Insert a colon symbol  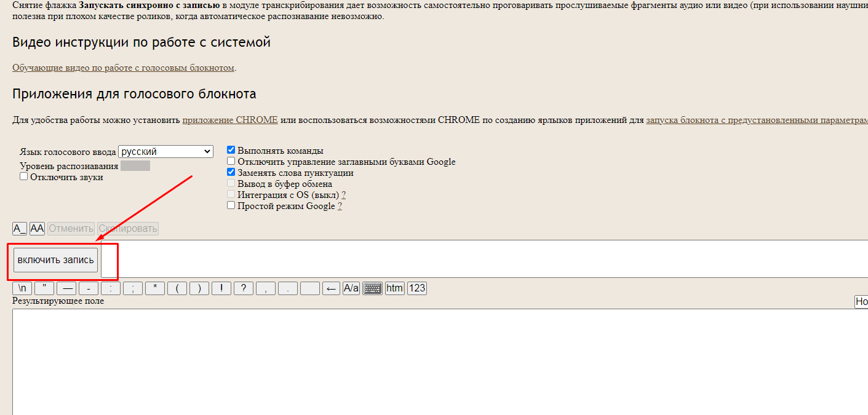click(111, 288)
